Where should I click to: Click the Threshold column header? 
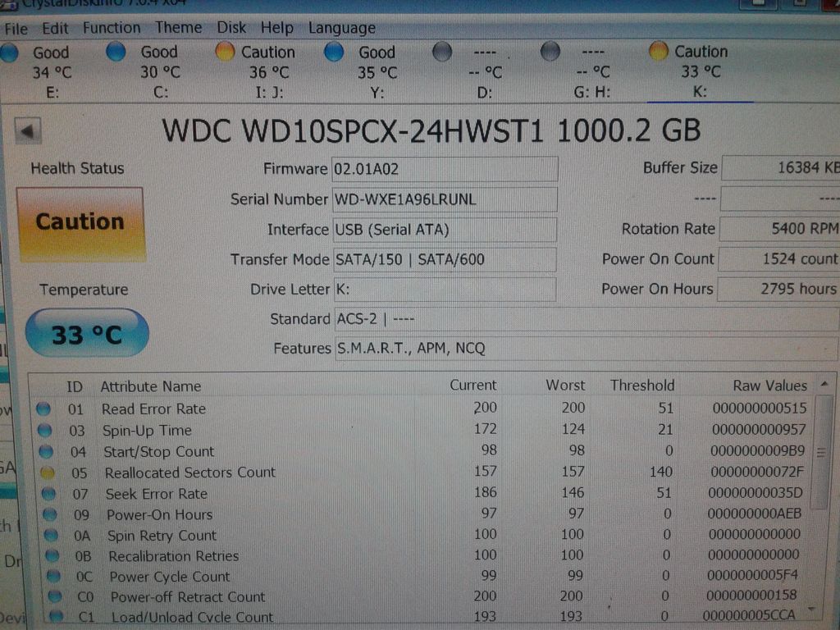(x=642, y=386)
